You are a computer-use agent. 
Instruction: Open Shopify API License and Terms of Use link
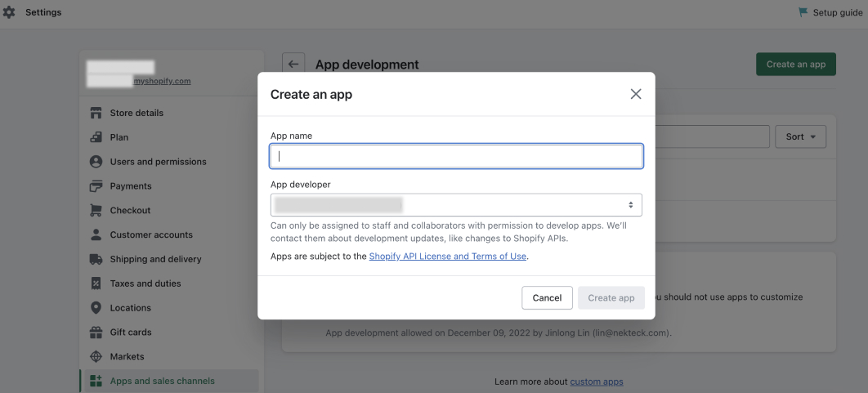click(x=447, y=257)
